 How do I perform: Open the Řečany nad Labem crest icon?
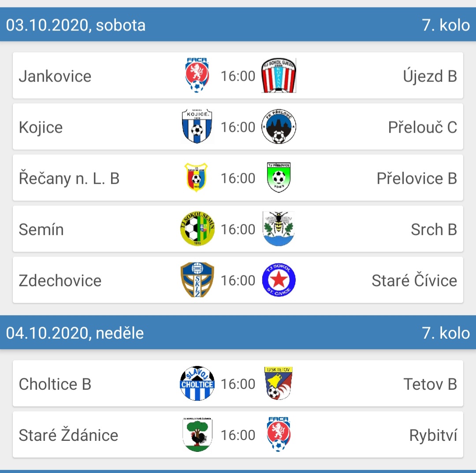[196, 177]
